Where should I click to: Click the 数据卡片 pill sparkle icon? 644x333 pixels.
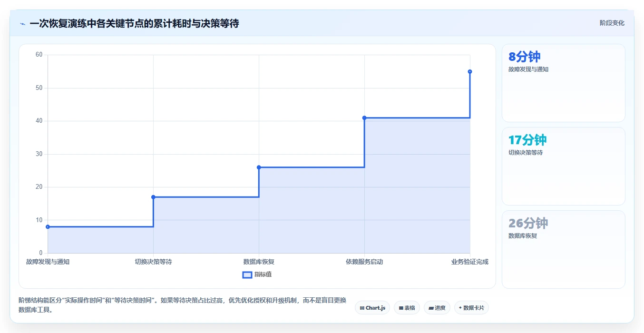460,308
